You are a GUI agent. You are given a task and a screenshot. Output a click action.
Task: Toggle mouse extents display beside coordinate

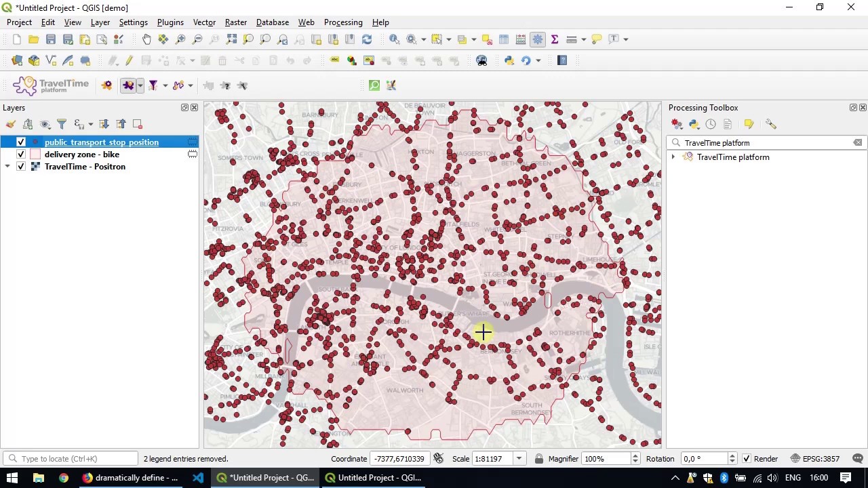tap(438, 459)
